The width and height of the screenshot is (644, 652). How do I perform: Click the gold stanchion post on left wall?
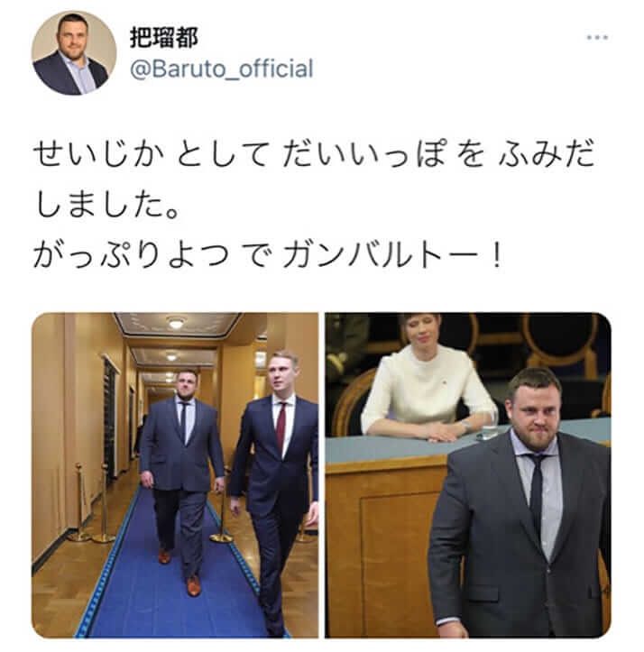click(x=79, y=503)
